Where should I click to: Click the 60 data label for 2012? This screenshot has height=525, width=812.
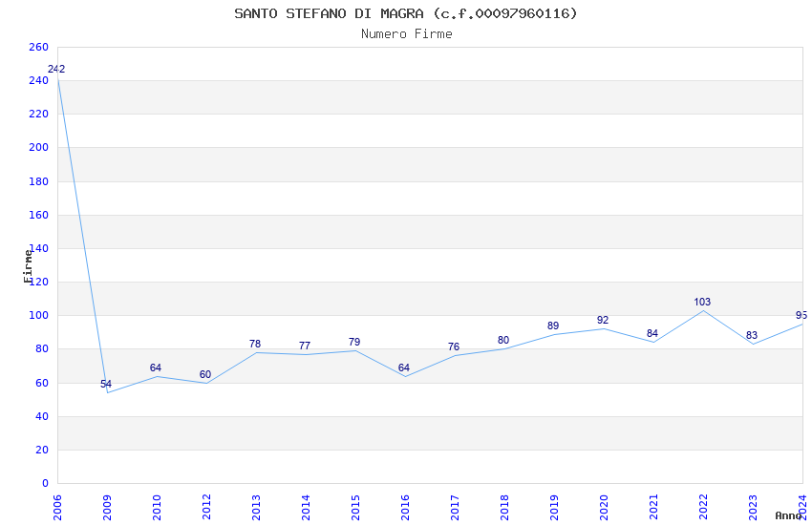click(205, 374)
